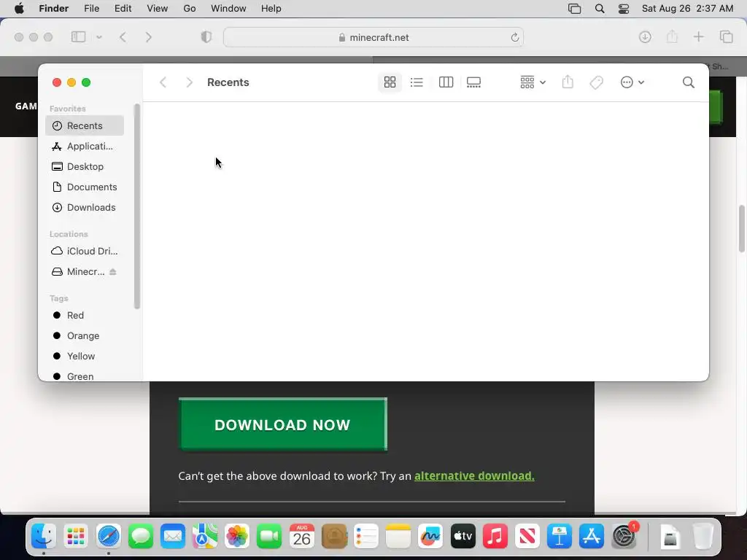Open Mail from the Dock
747x560 pixels.
[x=172, y=536]
